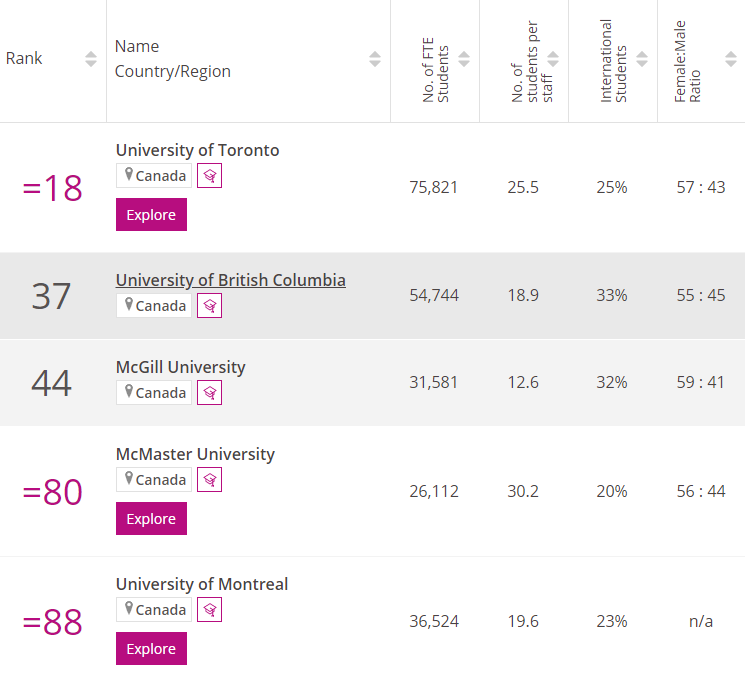Click international students value 33%
Image resolution: width=745 pixels, height=681 pixels.
(x=612, y=296)
